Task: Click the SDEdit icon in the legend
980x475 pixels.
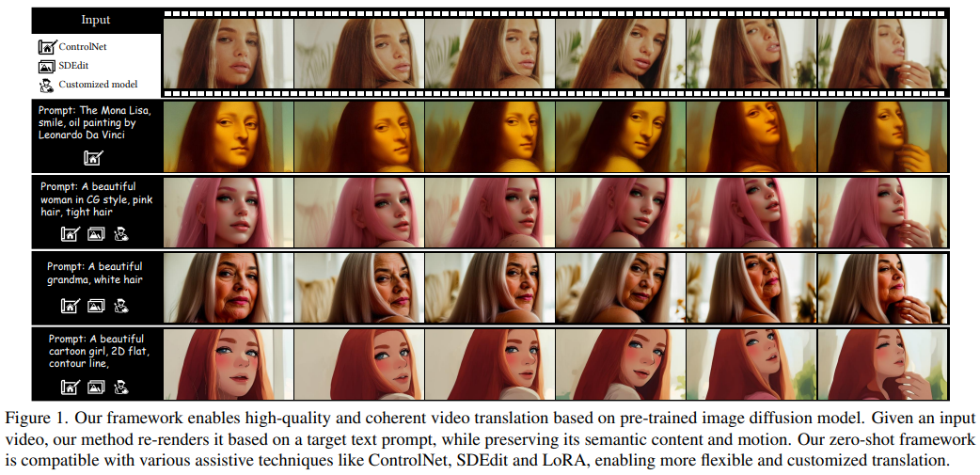Action: tap(48, 66)
